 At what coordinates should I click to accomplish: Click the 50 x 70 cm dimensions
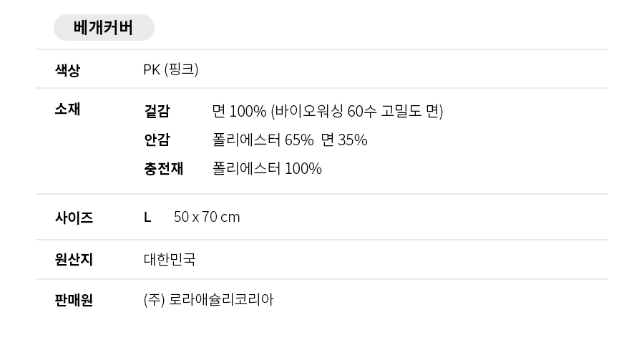click(207, 218)
